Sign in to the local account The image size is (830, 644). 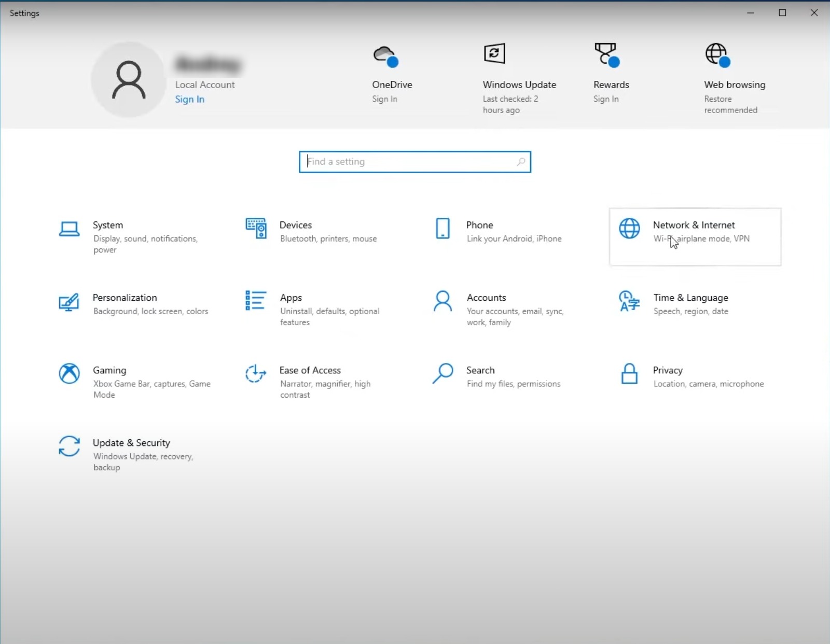(x=189, y=99)
